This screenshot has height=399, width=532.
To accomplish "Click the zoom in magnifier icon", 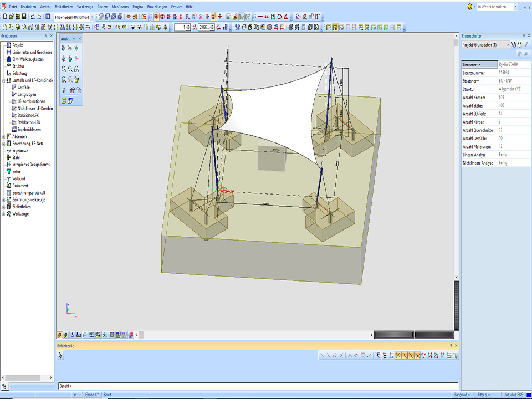I will (64, 69).
